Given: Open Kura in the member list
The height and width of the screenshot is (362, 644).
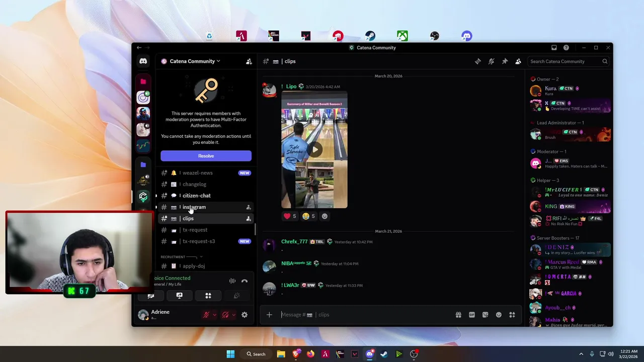Looking at the screenshot, I should (x=570, y=91).
